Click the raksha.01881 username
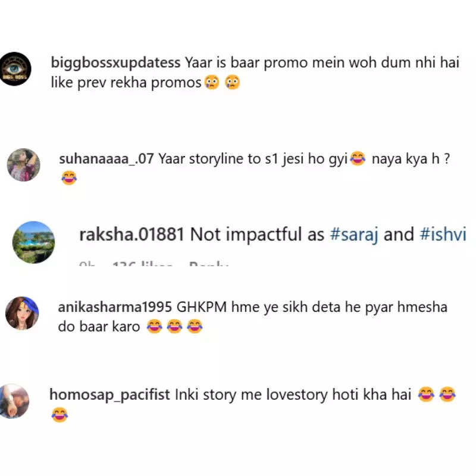Viewport: 476px width, 476px height. (x=131, y=234)
